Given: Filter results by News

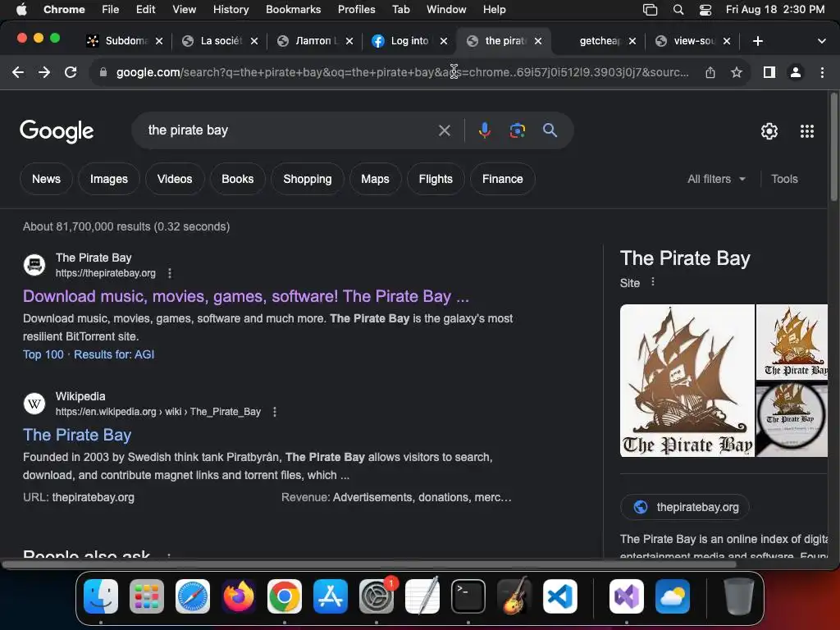Looking at the screenshot, I should click(46, 179).
